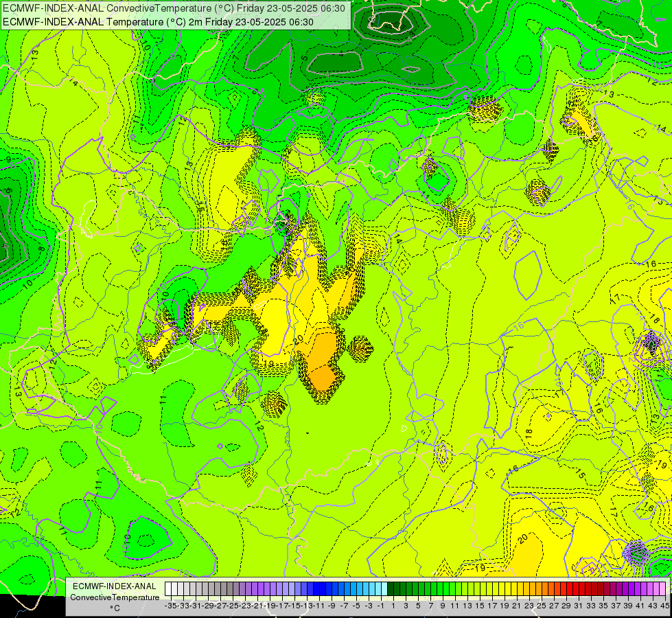Click the ECMWF-INDEX-ANAL label in the legend
672x618 pixels.
click(115, 586)
